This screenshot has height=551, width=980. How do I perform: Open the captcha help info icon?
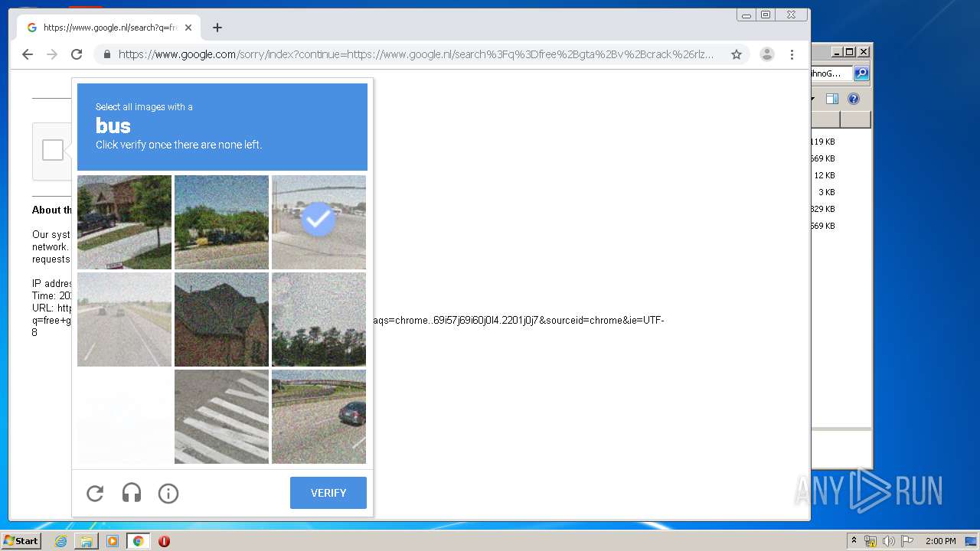(x=168, y=494)
